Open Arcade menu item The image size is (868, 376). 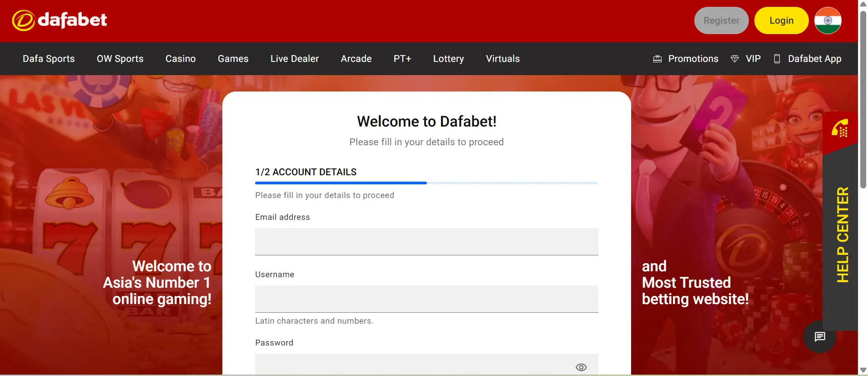(x=356, y=59)
